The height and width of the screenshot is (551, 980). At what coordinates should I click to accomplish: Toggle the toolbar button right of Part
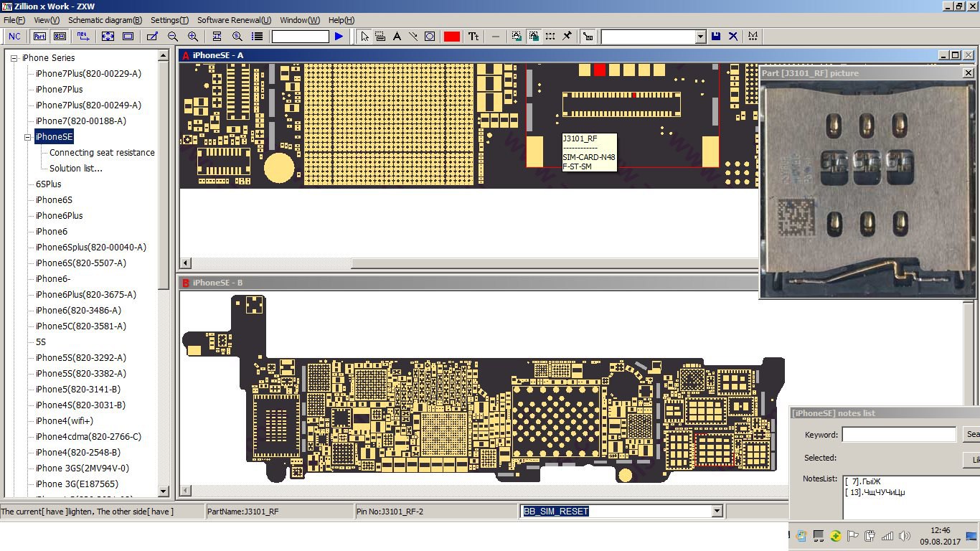(60, 36)
